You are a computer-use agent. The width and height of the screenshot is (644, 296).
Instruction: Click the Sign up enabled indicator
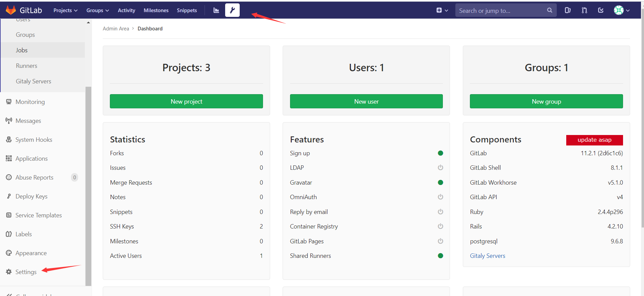440,153
